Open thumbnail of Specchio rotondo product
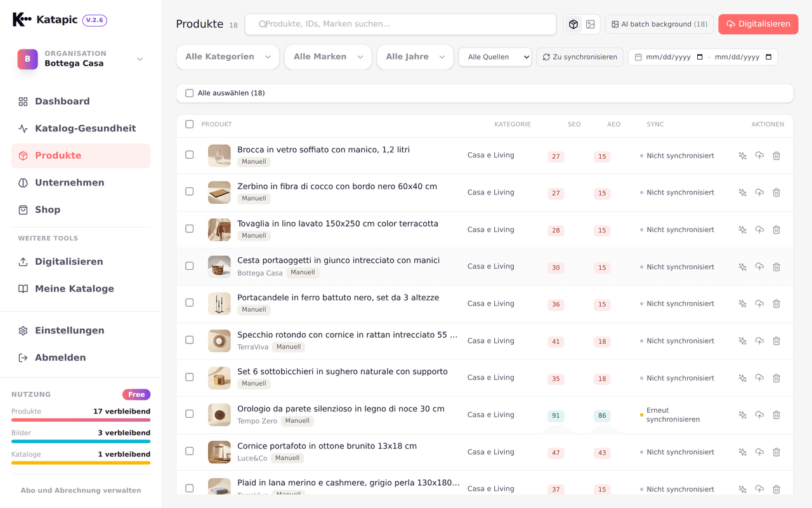The height and width of the screenshot is (508, 812). pyautogui.click(x=219, y=341)
